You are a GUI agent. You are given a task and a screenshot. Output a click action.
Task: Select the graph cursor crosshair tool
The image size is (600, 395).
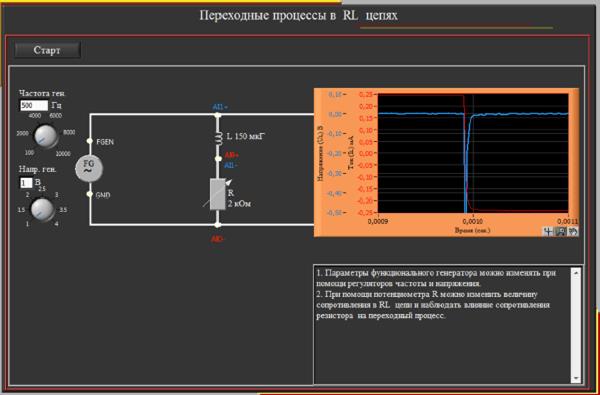[x=548, y=231]
